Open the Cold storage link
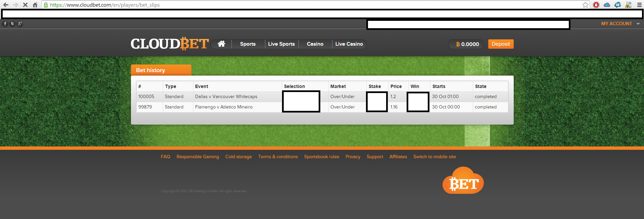The image size is (644, 219). 238,157
